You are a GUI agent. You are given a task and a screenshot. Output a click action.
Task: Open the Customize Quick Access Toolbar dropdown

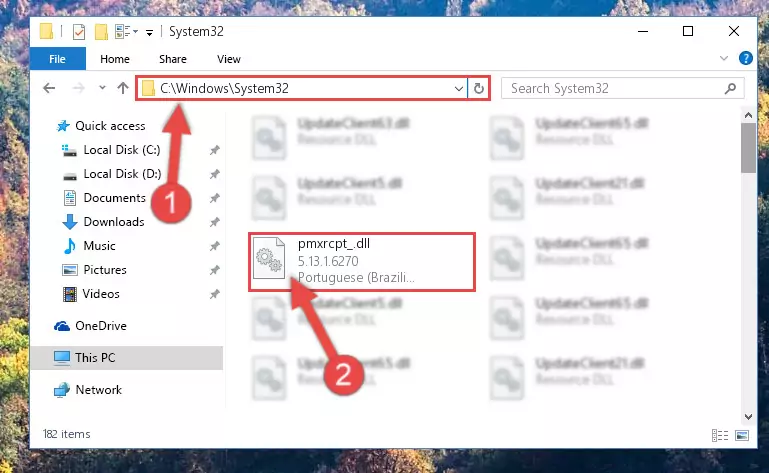[x=150, y=33]
